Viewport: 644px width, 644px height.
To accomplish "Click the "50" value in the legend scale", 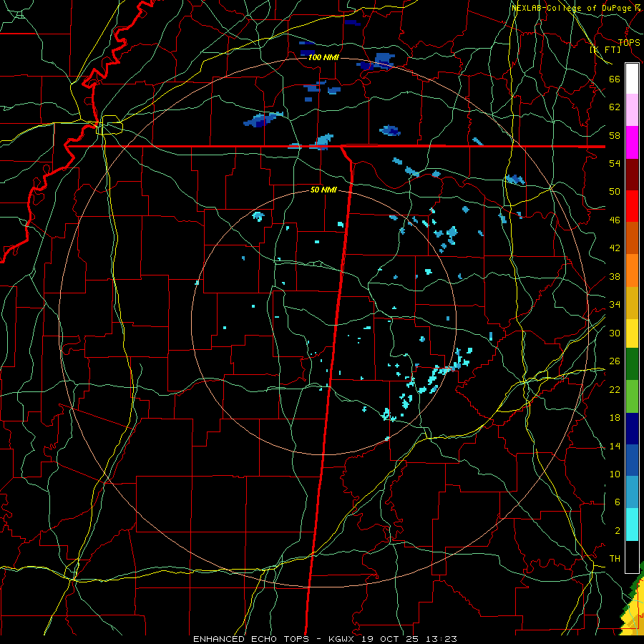I will (x=615, y=191).
